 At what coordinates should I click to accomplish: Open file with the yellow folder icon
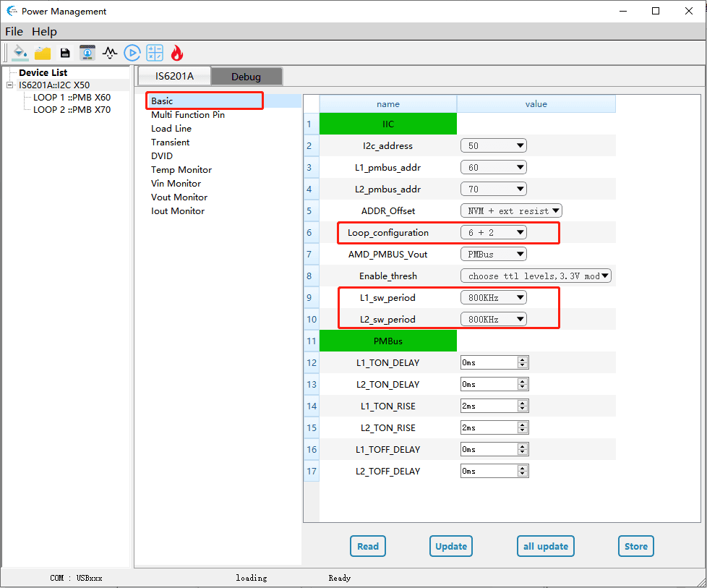coord(43,53)
